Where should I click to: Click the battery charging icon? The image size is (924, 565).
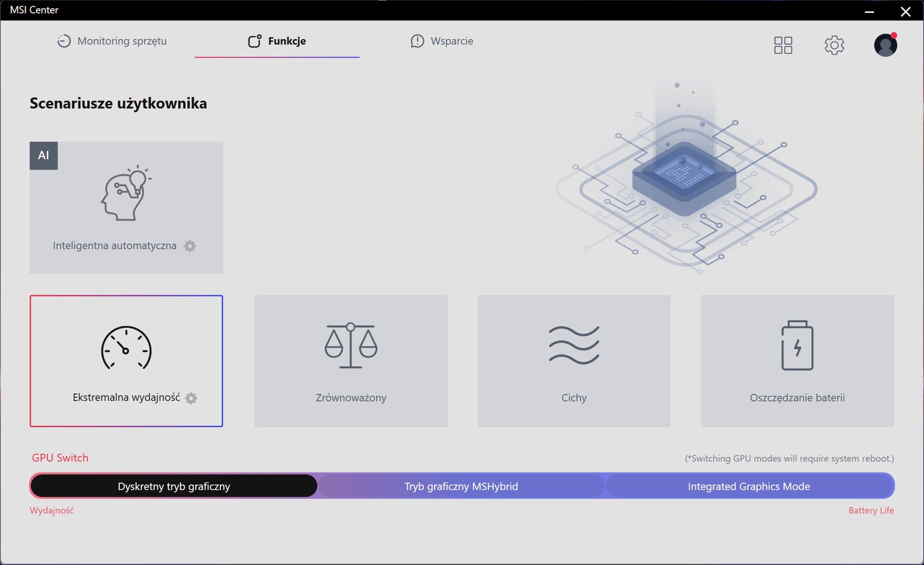pyautogui.click(x=797, y=345)
